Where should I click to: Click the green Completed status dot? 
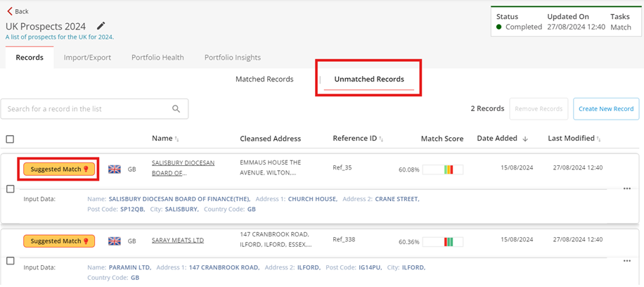[499, 27]
